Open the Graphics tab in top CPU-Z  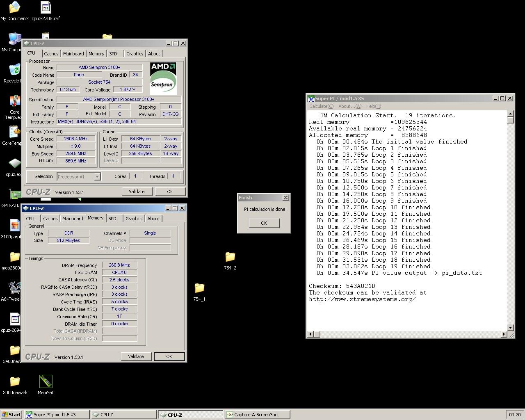pos(135,54)
